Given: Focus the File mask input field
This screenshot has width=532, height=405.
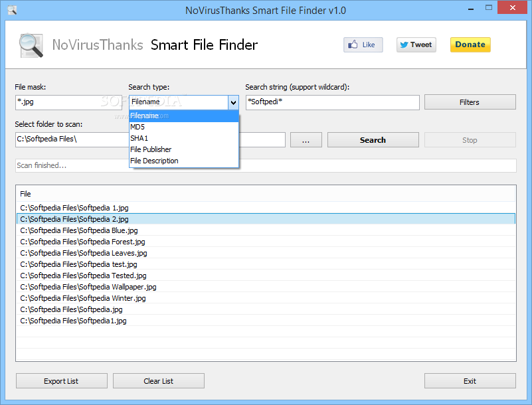Looking at the screenshot, I should [68, 102].
